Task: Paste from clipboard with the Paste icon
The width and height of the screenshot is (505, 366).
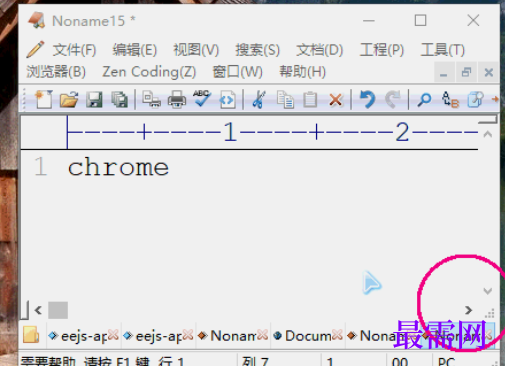Action: click(310, 99)
